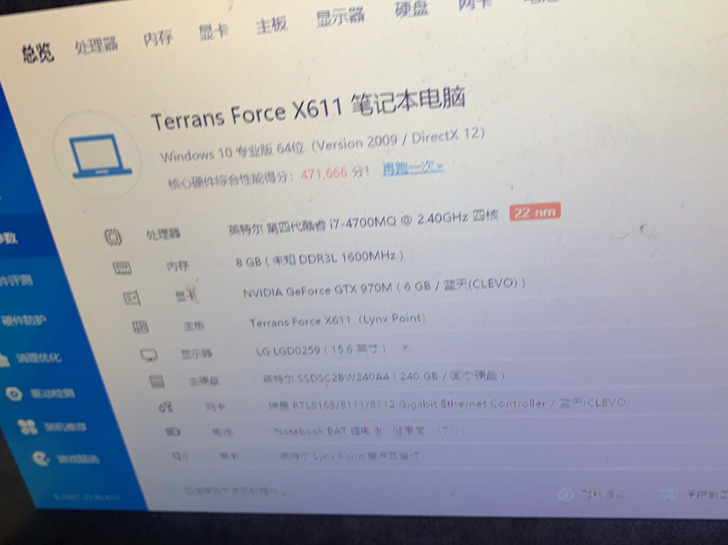Click the 471,666 score value
The image size is (728, 545).
pyautogui.click(x=324, y=174)
